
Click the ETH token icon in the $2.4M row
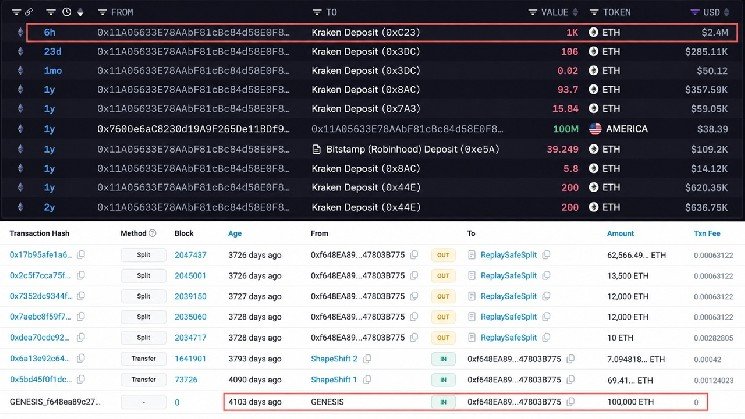(x=593, y=32)
